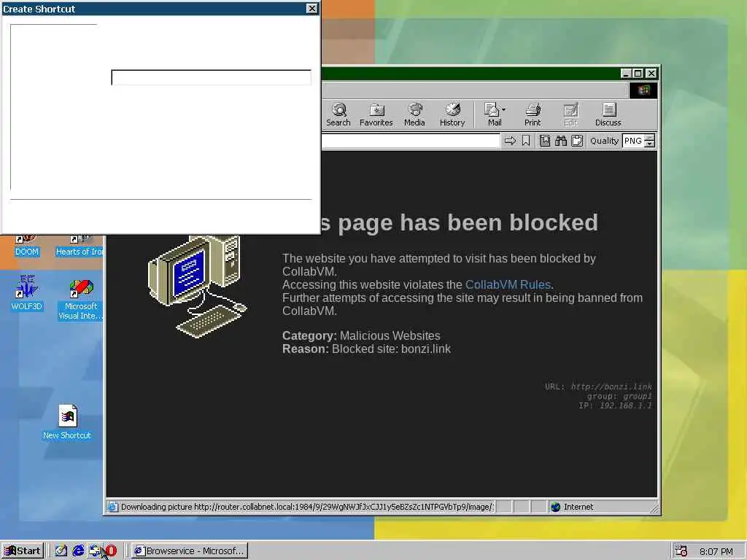Image resolution: width=747 pixels, height=560 pixels.
Task: Click the Go arrow next to address bar
Action: 510,141
